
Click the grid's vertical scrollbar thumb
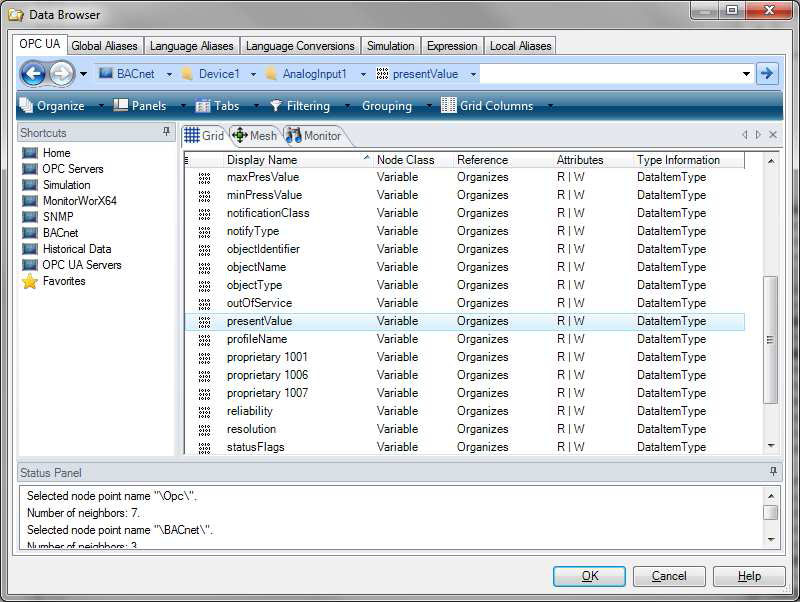point(770,340)
